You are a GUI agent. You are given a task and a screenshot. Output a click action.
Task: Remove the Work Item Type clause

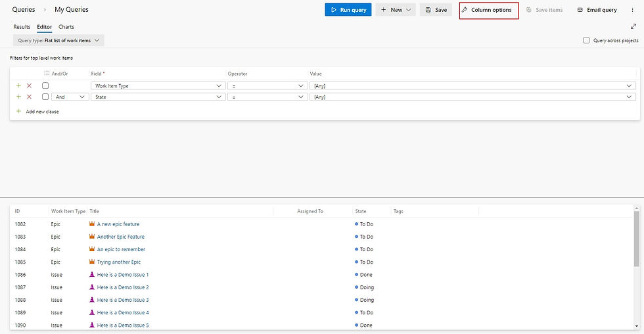[x=29, y=85]
